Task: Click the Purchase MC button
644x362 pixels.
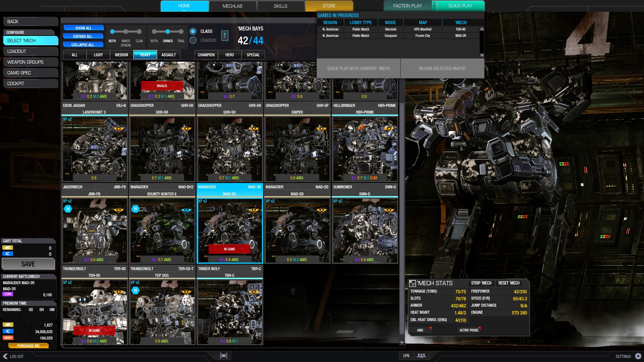Action: 28,346
